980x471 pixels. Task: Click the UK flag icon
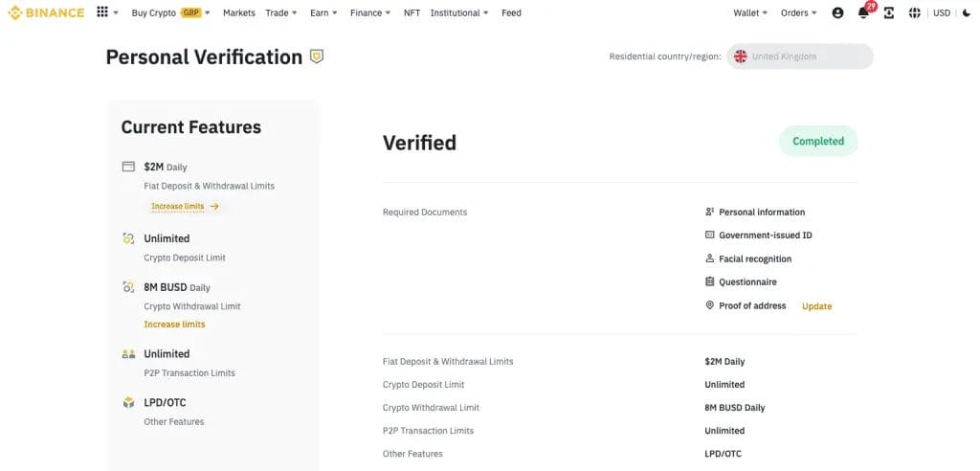pyautogui.click(x=741, y=56)
